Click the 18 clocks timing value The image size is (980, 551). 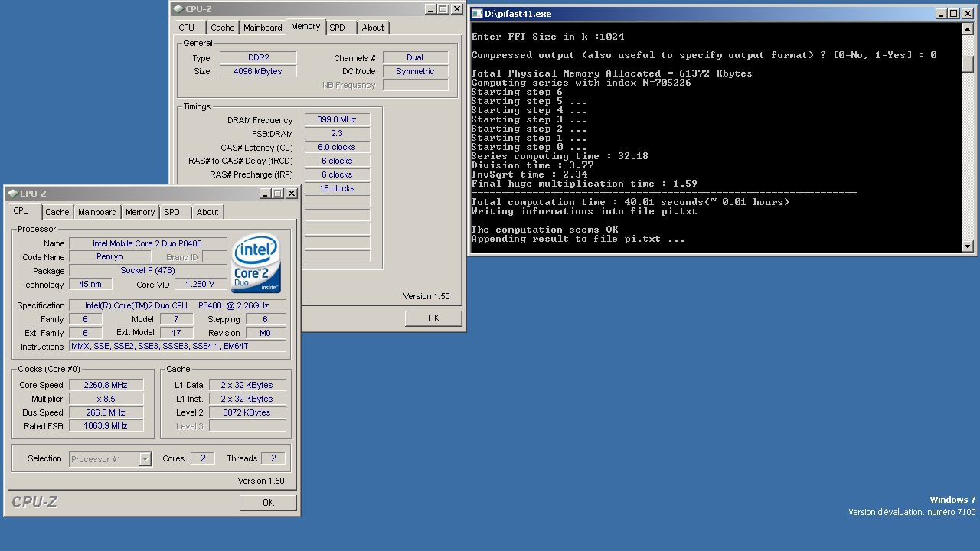tap(337, 188)
